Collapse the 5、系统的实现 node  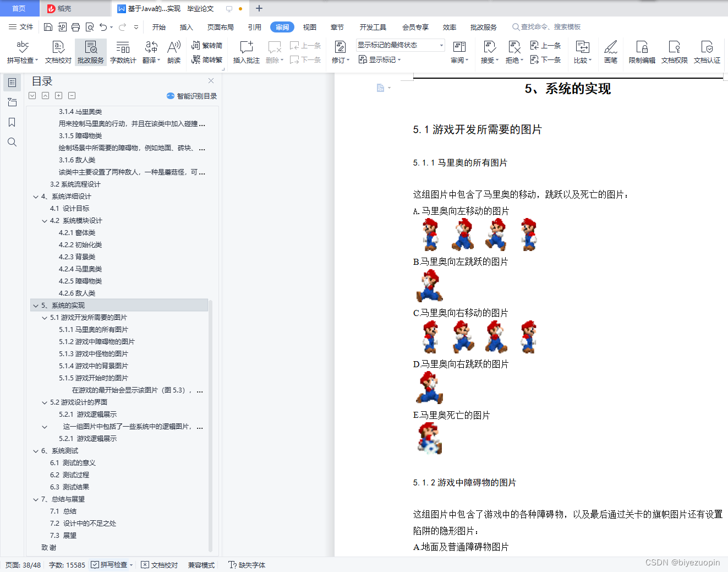[36, 306]
